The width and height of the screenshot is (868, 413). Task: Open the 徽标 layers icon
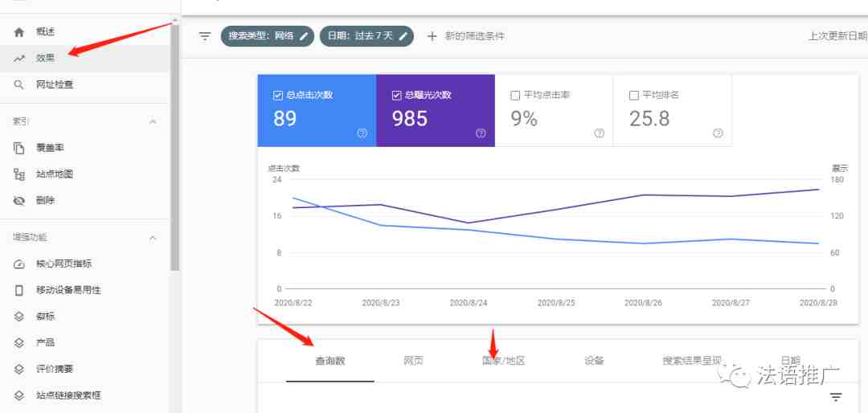click(x=19, y=317)
